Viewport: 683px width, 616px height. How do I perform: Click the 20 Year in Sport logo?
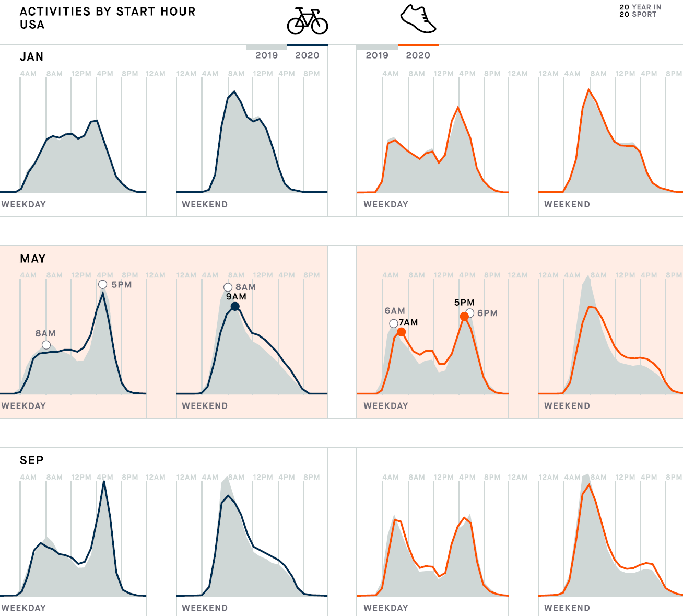point(640,10)
